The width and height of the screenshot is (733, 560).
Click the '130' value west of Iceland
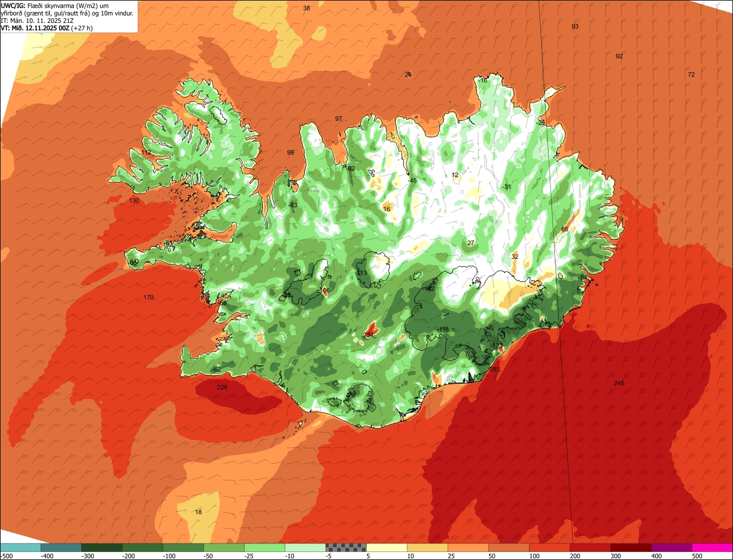pyautogui.click(x=134, y=200)
